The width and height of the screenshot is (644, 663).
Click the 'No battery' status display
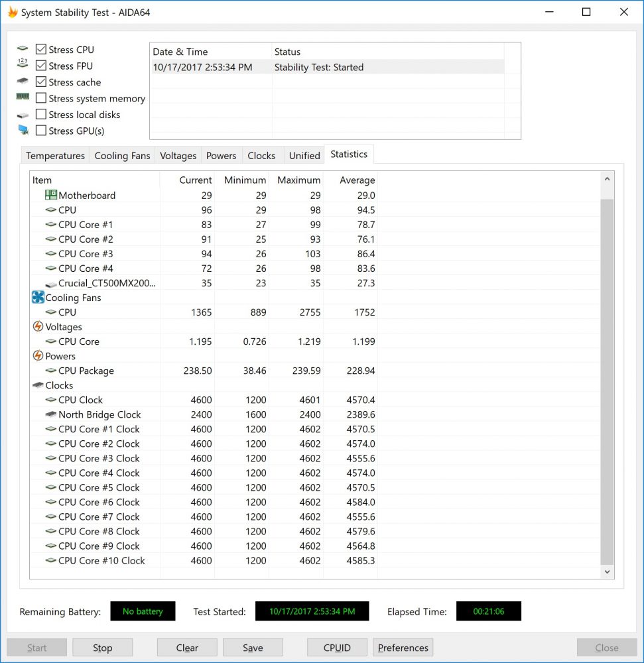click(x=143, y=611)
